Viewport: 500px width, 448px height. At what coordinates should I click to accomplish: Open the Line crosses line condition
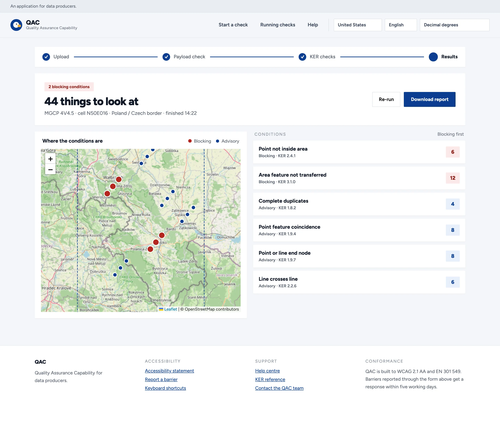[359, 282]
